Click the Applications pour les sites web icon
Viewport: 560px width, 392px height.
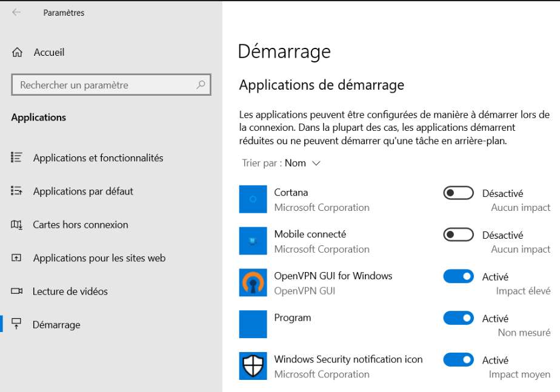[16, 257]
